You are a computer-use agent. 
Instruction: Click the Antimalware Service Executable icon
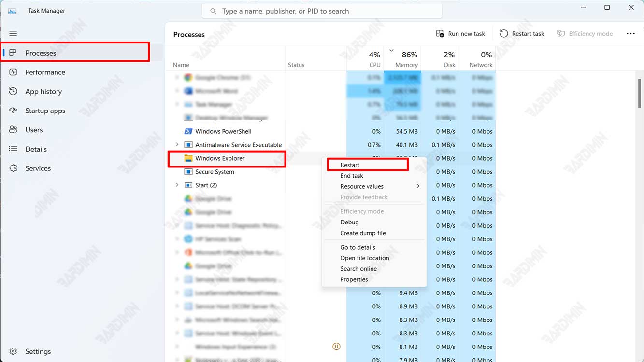(x=188, y=145)
